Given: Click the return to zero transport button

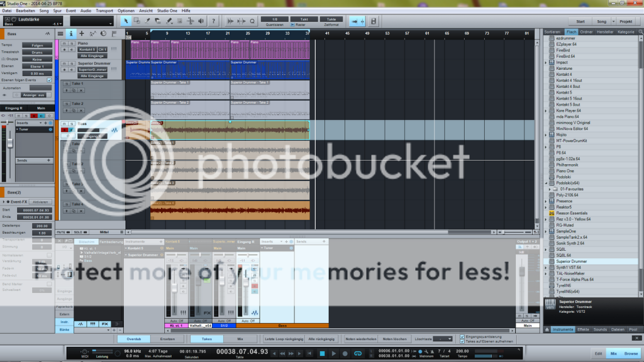Looking at the screenshot, I should [x=309, y=353].
